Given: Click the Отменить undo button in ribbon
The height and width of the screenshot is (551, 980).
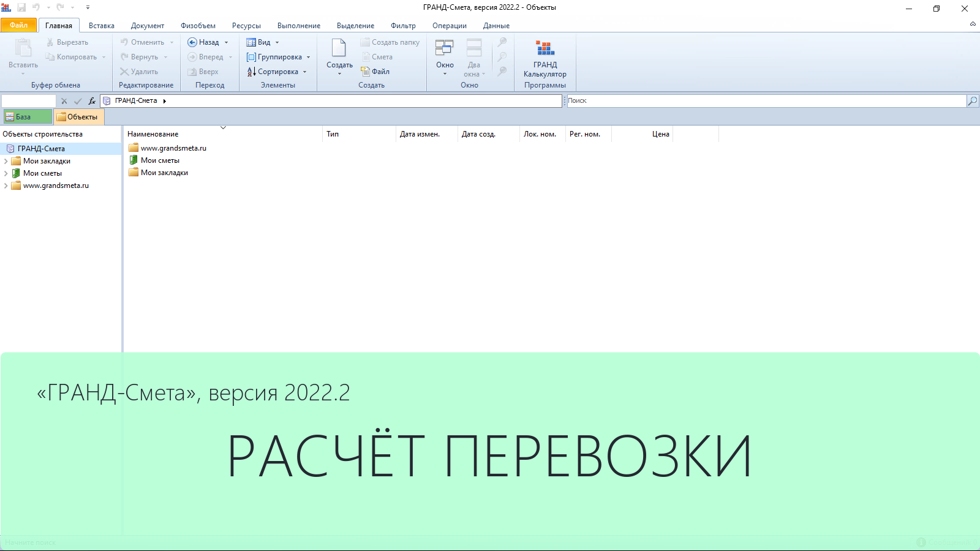Looking at the screenshot, I should [142, 42].
